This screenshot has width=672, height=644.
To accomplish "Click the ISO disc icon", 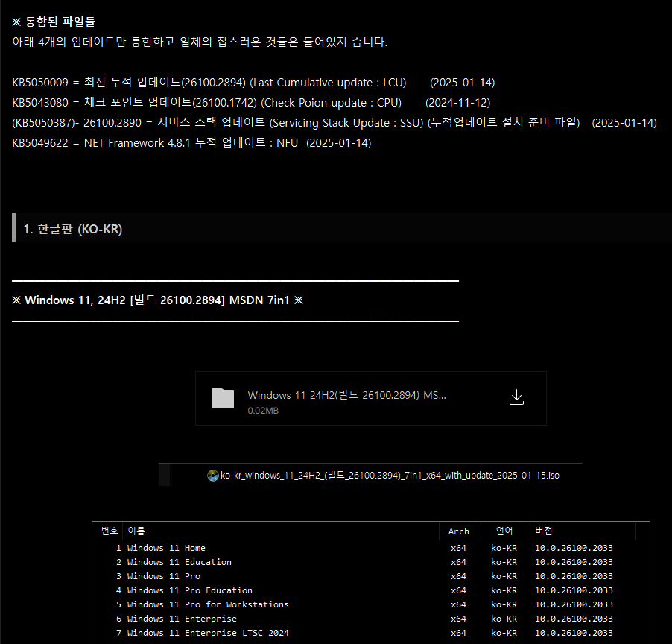I will point(213,476).
